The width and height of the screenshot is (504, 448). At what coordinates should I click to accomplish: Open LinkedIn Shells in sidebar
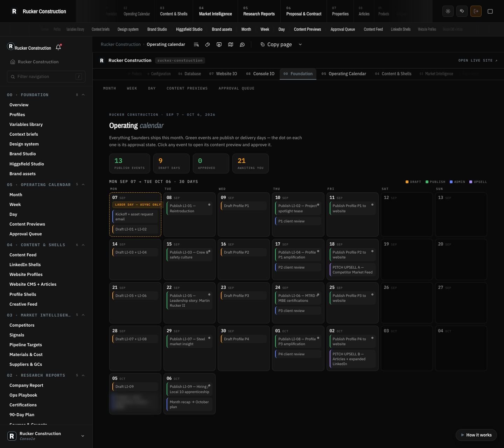pyautogui.click(x=25, y=265)
